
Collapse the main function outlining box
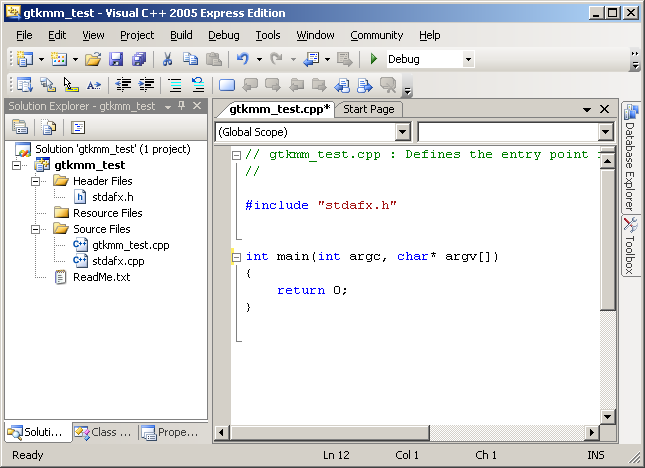pyautogui.click(x=236, y=257)
